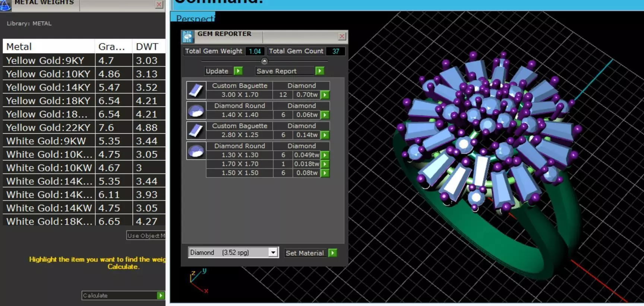This screenshot has width=644, height=306.
Task: Click the DWT value 4.88
Action: [149, 127]
